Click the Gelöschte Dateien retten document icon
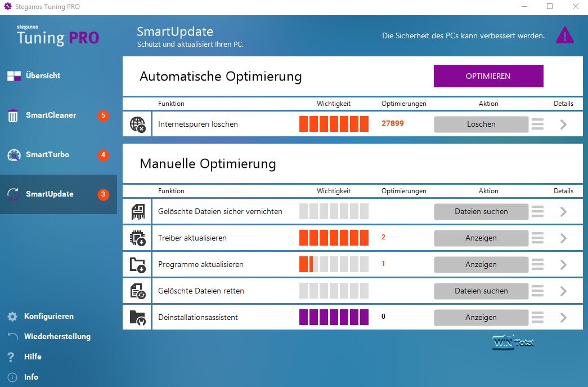The height and width of the screenshot is (387, 588). (137, 291)
